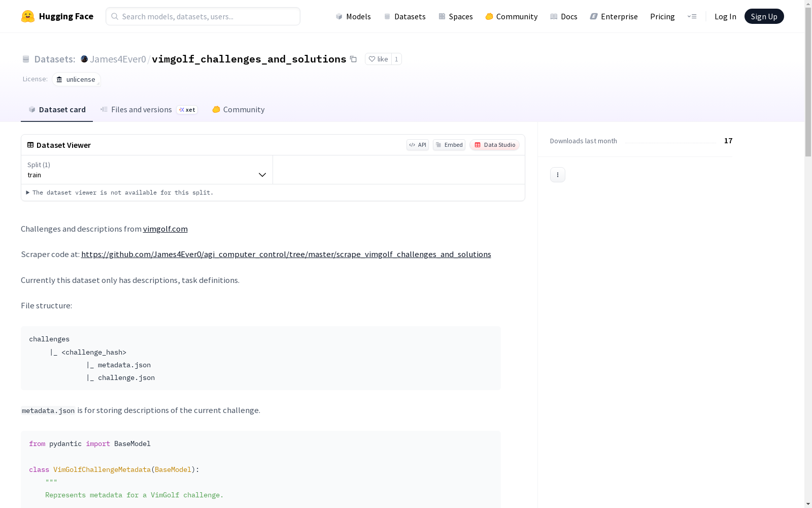
Task: Click the heart like button
Action: pyautogui.click(x=378, y=59)
